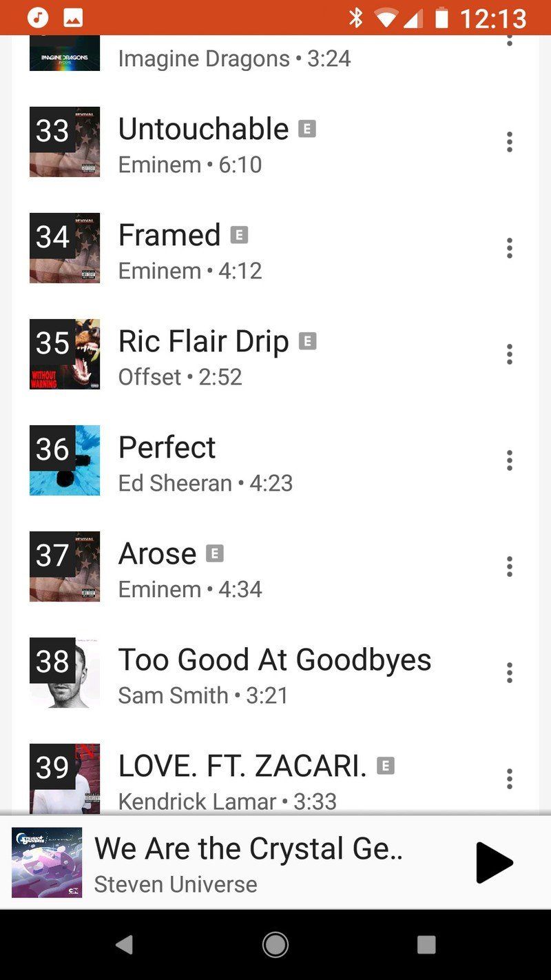
Task: Play track 36 Perfect by Ed Sheeran
Action: click(205, 460)
